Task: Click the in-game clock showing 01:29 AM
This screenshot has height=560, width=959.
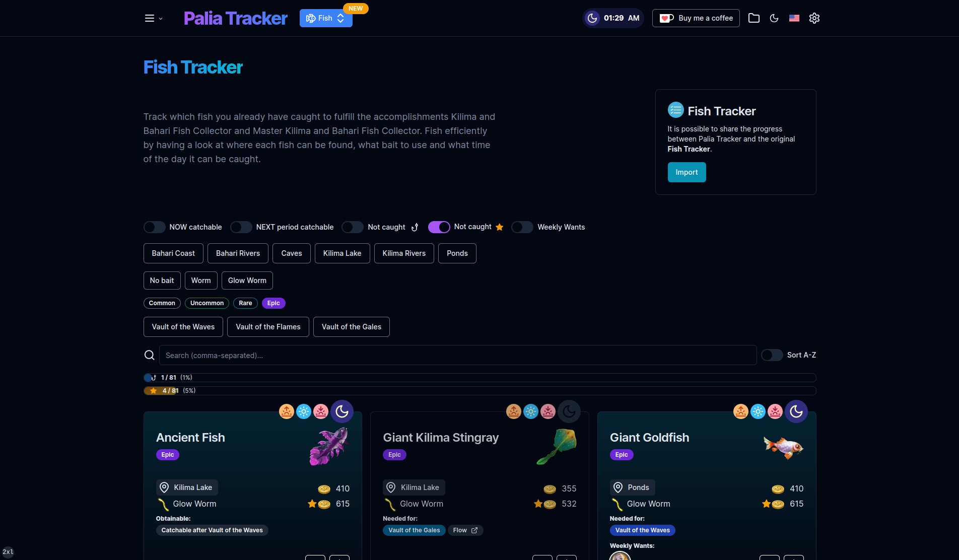Action: (x=612, y=18)
